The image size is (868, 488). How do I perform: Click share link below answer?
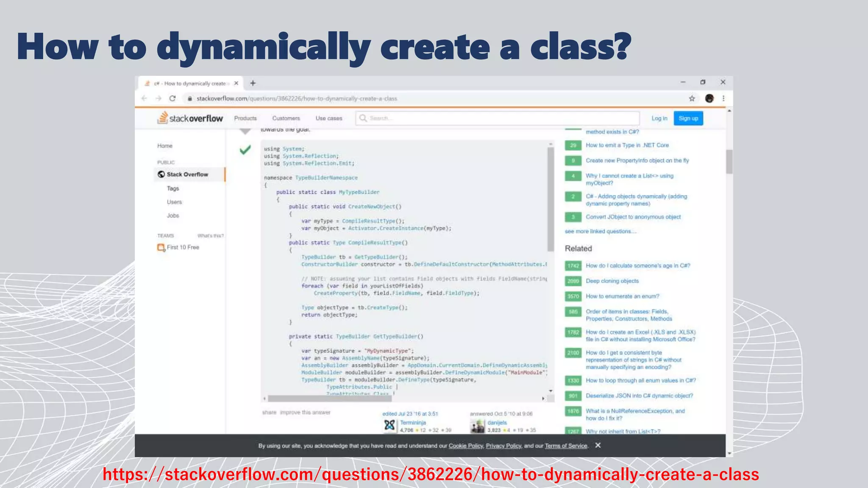coord(269,412)
